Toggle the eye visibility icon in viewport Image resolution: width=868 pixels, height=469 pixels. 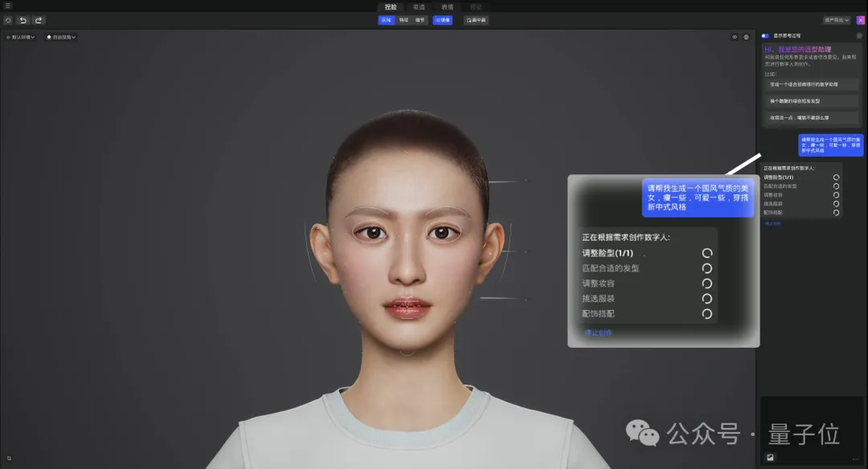pos(735,37)
